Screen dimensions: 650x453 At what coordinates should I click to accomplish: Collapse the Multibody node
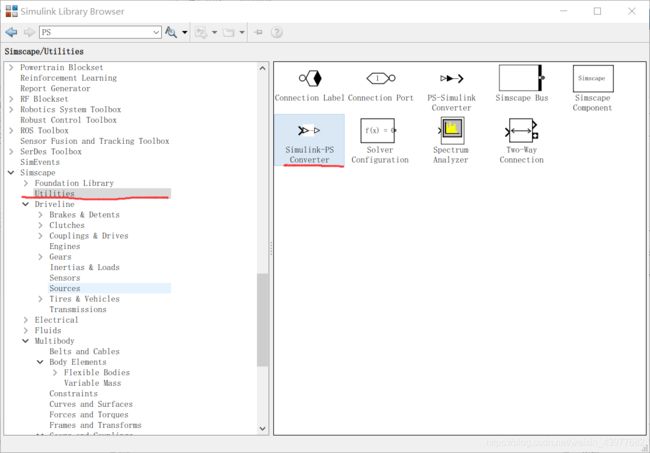pyautogui.click(x=26, y=341)
